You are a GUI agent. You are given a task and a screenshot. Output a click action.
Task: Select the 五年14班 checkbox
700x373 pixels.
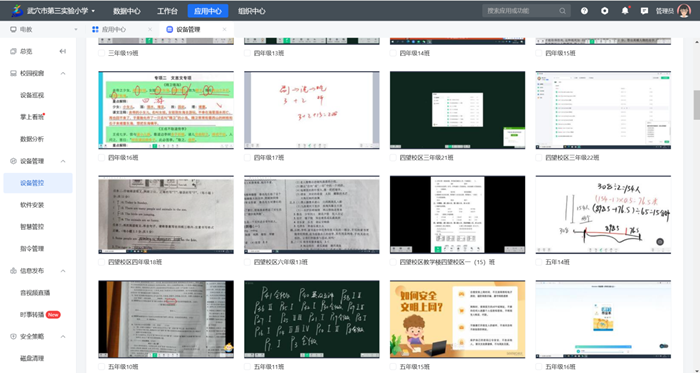click(x=539, y=262)
